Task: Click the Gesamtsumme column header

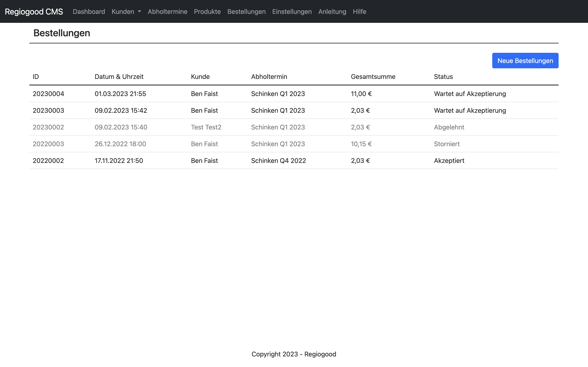Action: [x=373, y=77]
